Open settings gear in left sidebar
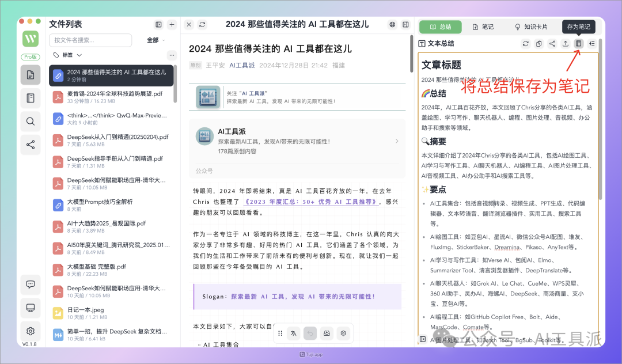This screenshot has width=622, height=364. (31, 331)
